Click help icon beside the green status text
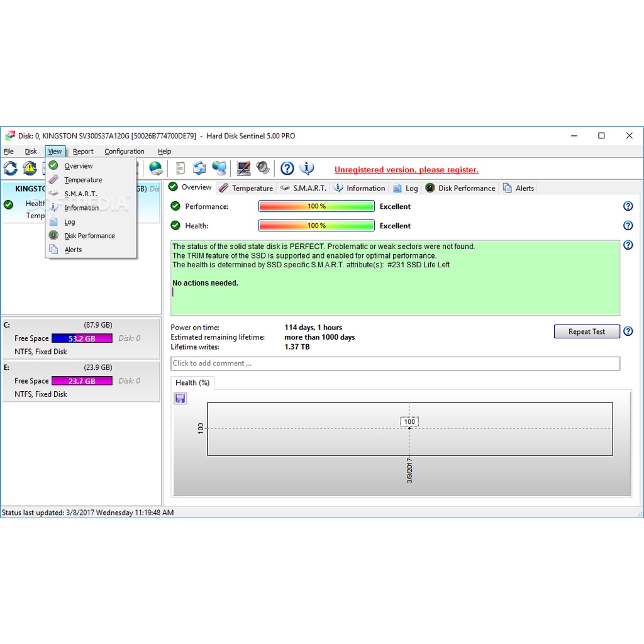 (x=628, y=245)
